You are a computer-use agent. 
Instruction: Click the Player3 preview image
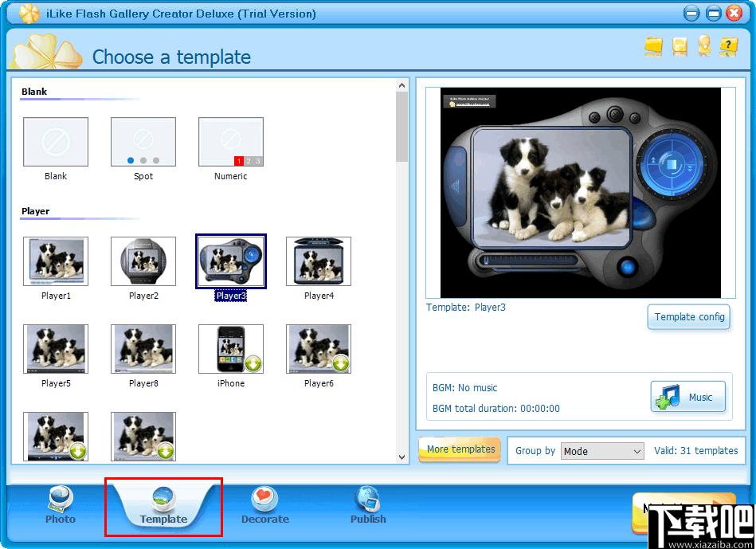581,193
